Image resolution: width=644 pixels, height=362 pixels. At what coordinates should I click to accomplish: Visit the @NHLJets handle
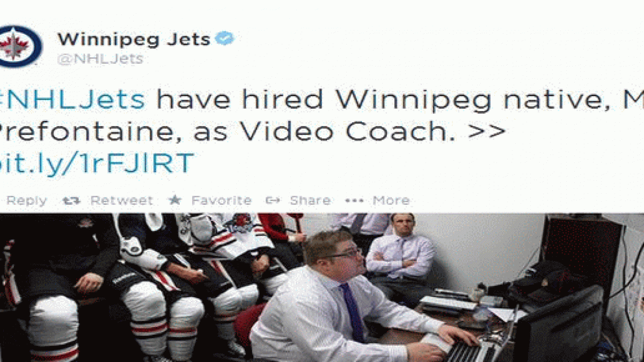click(x=100, y=59)
